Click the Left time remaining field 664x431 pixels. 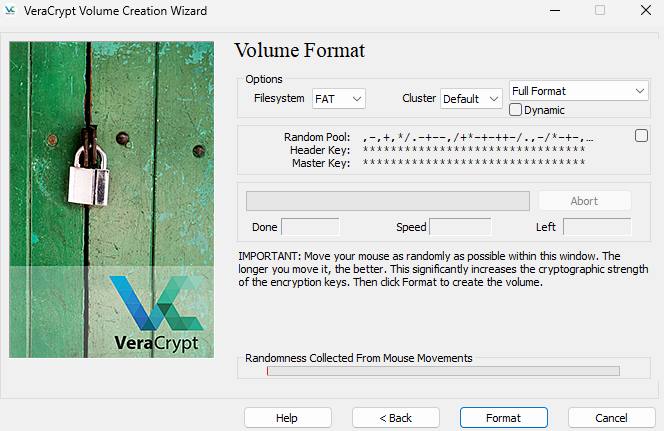(x=597, y=227)
